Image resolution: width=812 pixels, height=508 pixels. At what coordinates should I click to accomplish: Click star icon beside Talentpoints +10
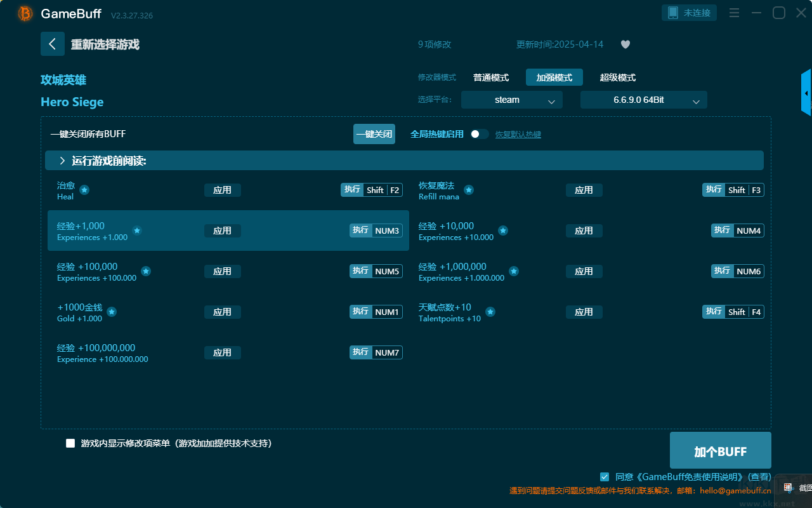(x=490, y=312)
